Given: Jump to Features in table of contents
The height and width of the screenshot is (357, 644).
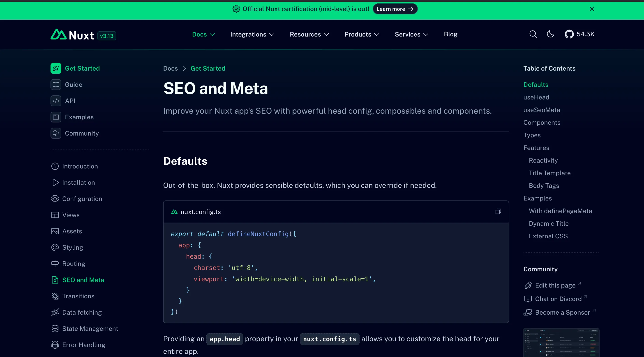Looking at the screenshot, I should 536,148.
